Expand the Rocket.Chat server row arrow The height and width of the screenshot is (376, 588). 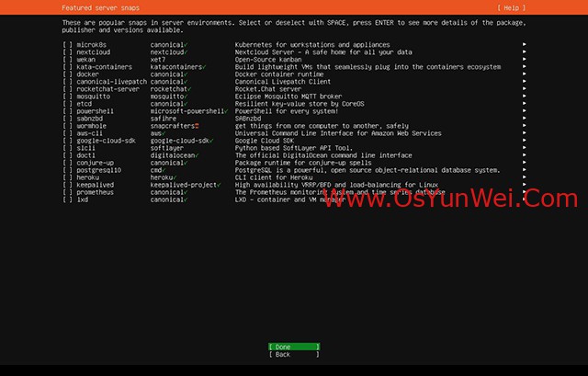[524, 88]
